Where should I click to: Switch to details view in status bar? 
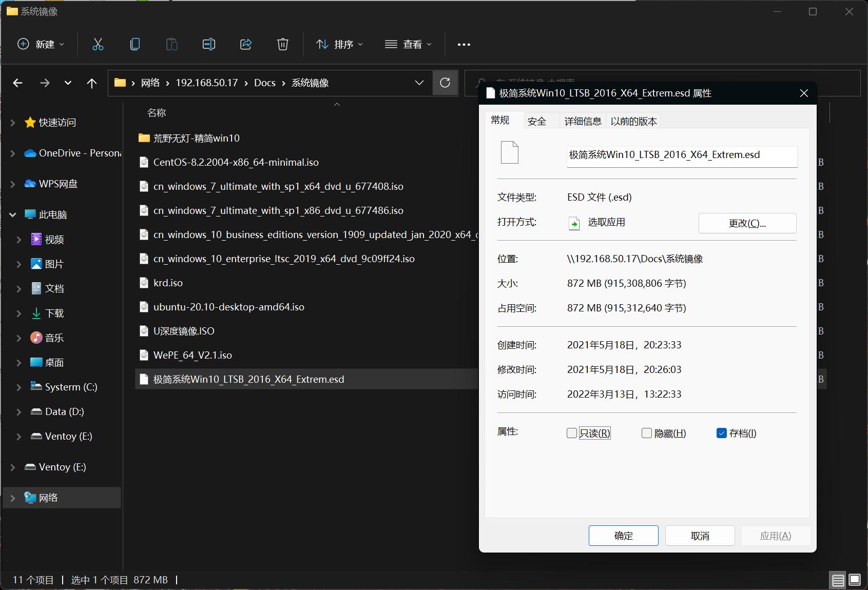pyautogui.click(x=837, y=580)
